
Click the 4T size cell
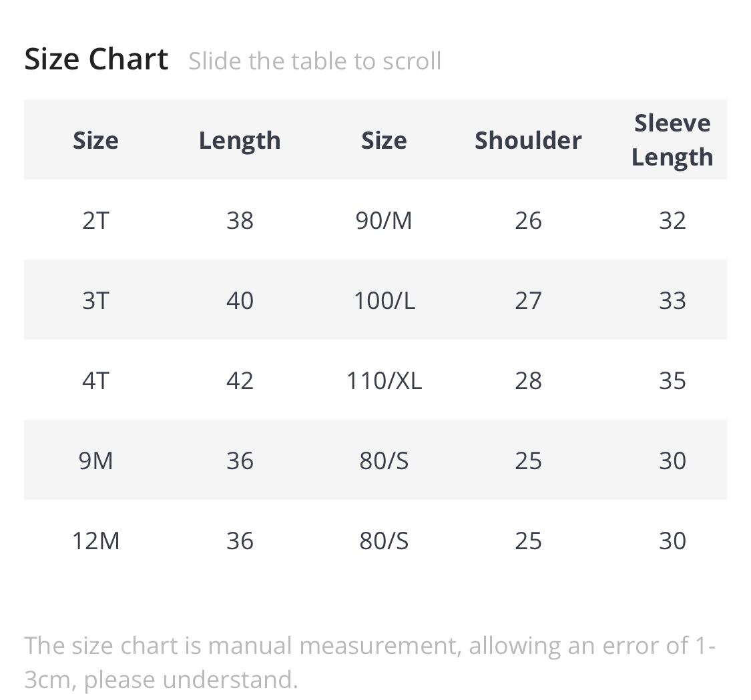tap(95, 380)
